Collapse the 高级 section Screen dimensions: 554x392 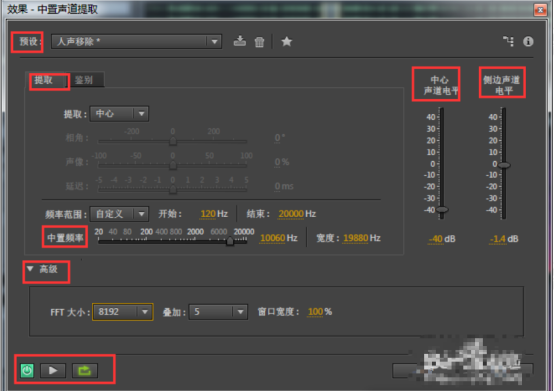click(x=30, y=269)
